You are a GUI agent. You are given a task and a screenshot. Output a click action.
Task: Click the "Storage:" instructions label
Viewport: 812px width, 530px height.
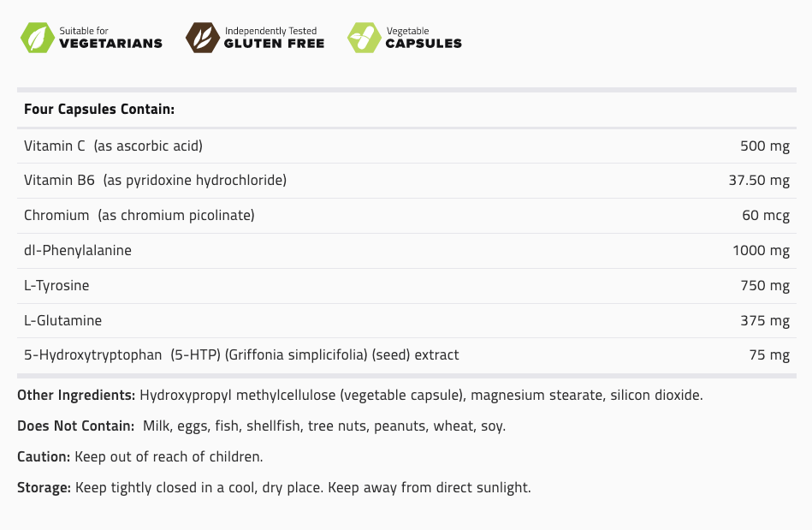tap(44, 488)
